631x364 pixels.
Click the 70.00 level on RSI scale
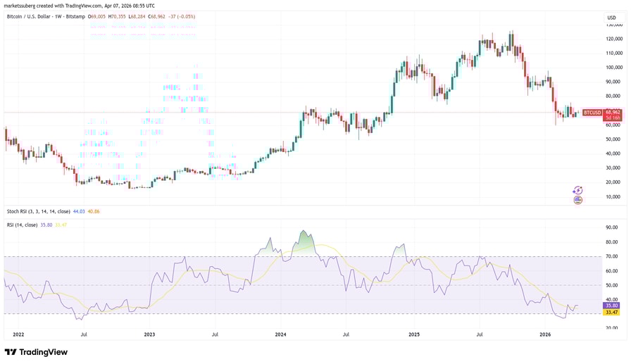point(613,256)
